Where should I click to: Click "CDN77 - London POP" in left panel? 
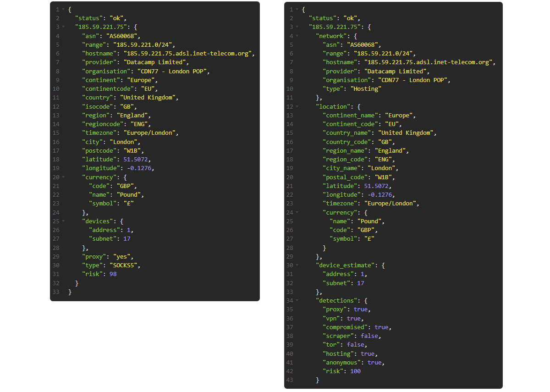(173, 71)
